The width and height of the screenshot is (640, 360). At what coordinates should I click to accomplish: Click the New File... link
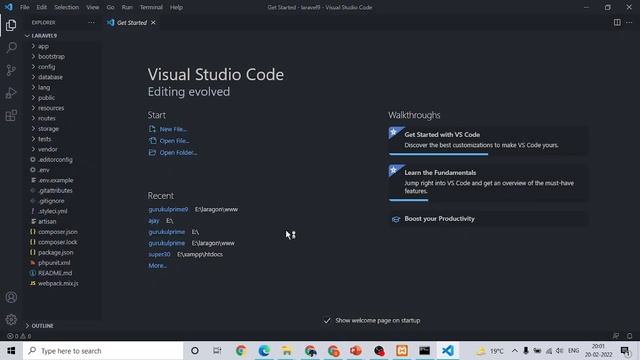click(x=173, y=129)
